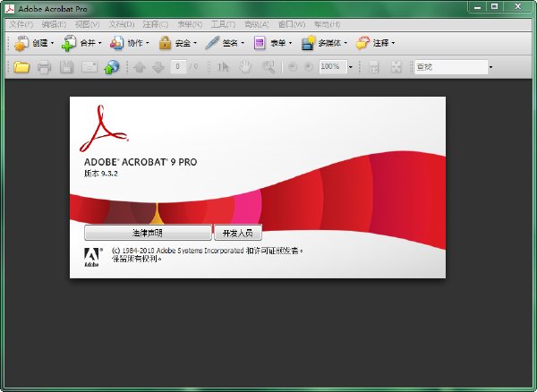Viewport: 537px width, 392px height.
Task: Open the 文件(F) menu
Action: pos(21,24)
